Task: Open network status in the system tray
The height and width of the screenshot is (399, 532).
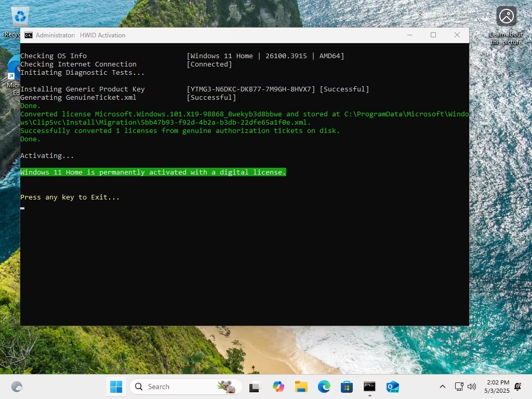Action: coord(459,387)
